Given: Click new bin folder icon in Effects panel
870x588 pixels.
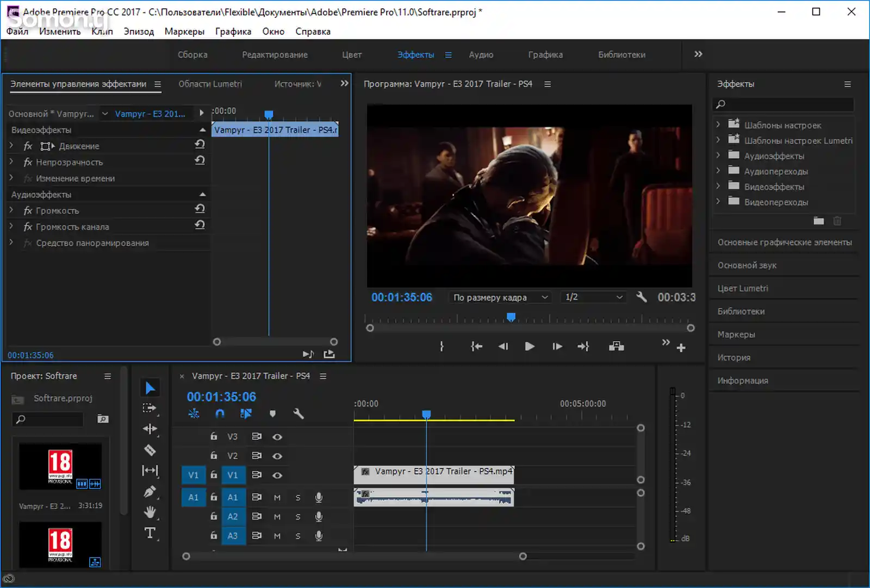Looking at the screenshot, I should (819, 221).
